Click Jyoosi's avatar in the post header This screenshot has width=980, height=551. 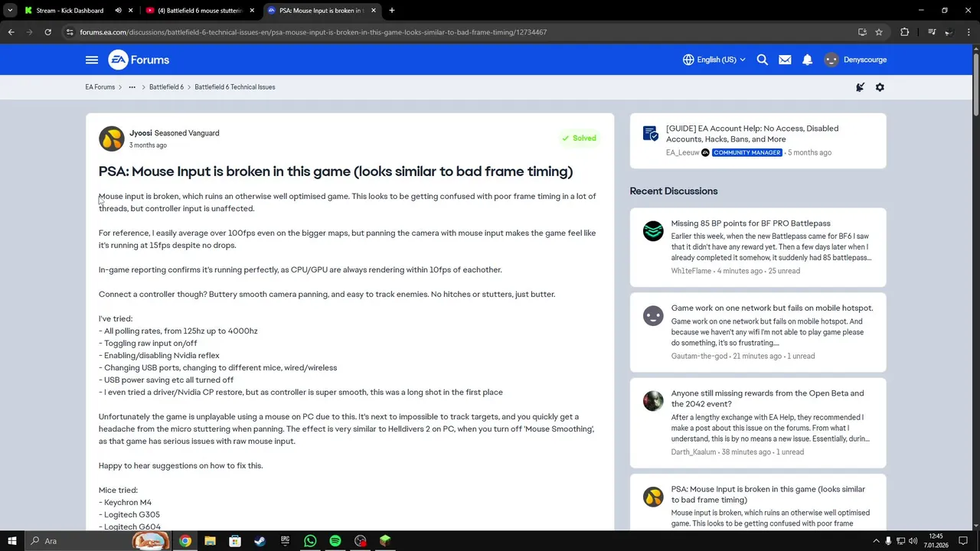pos(112,139)
